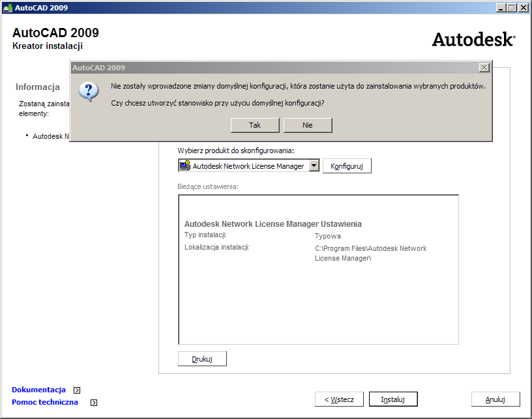Click Tak to confirm default configuration
The width and height of the screenshot is (532, 419).
(255, 125)
